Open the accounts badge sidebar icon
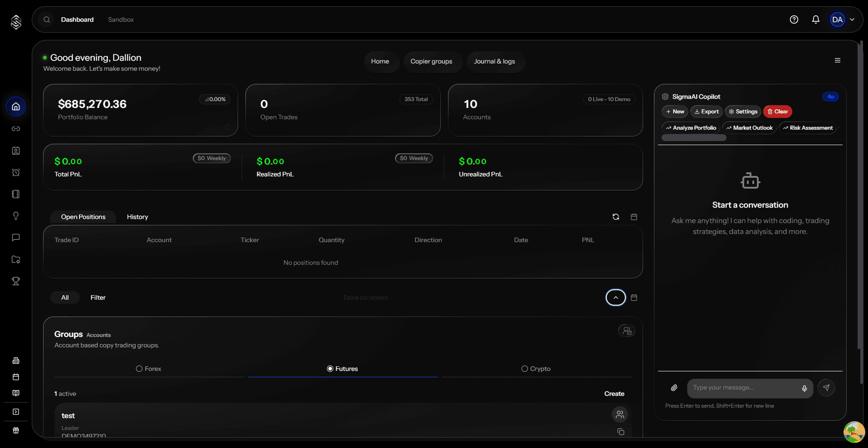Viewport: 868px width, 448px height. point(16,151)
